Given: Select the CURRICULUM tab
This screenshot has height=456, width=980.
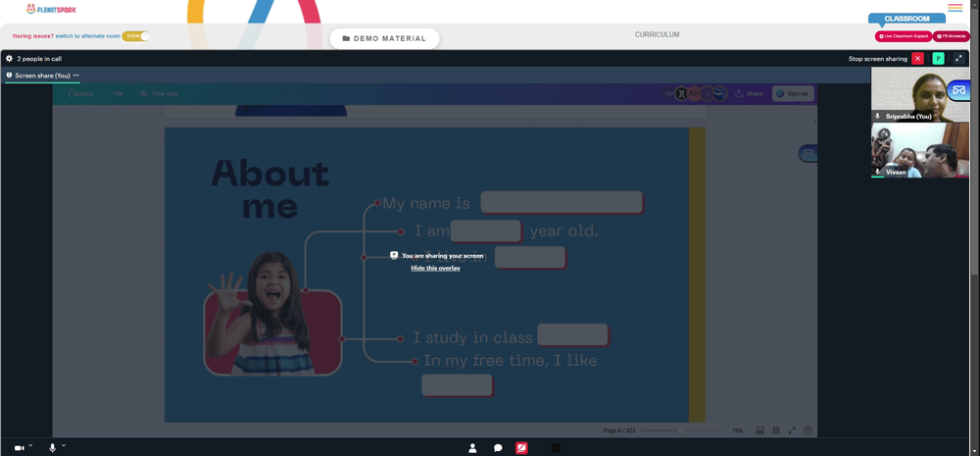Looking at the screenshot, I should point(657,35).
